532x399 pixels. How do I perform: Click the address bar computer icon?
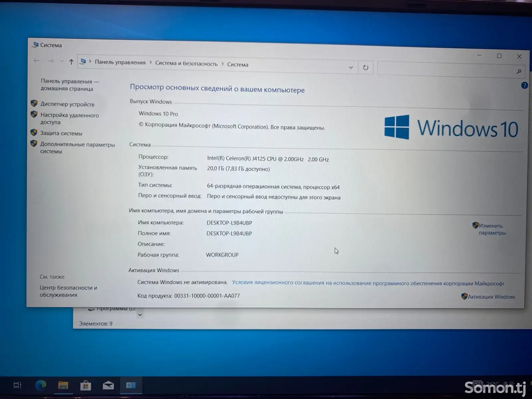83,62
